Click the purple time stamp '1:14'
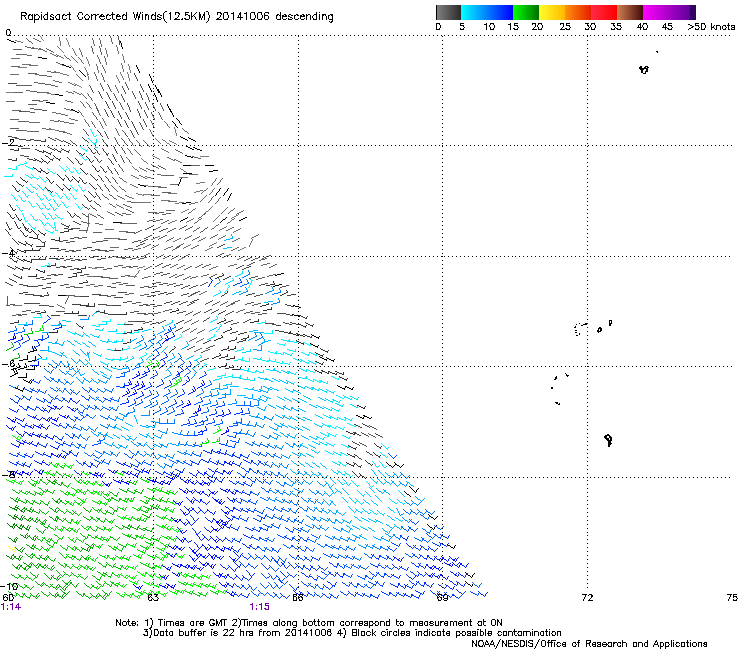 pos(11,607)
